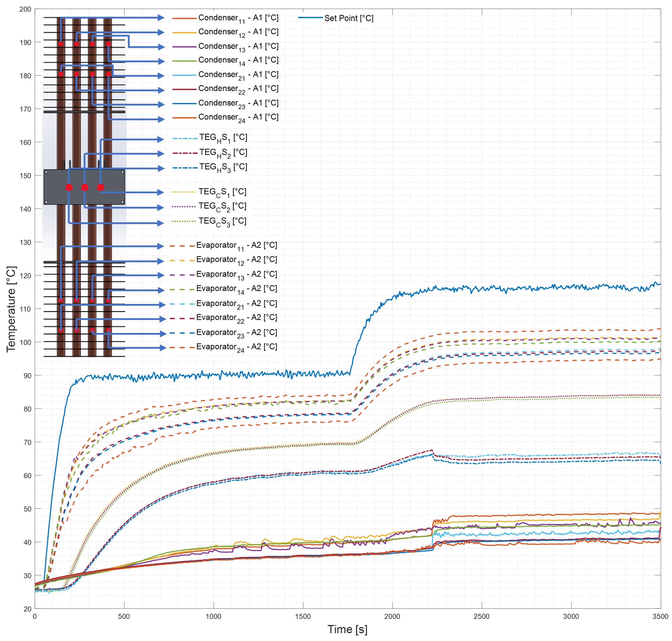This screenshot has width=672, height=641.
Task: Click the Time [s] x-axis title
Action: pyautogui.click(x=347, y=629)
